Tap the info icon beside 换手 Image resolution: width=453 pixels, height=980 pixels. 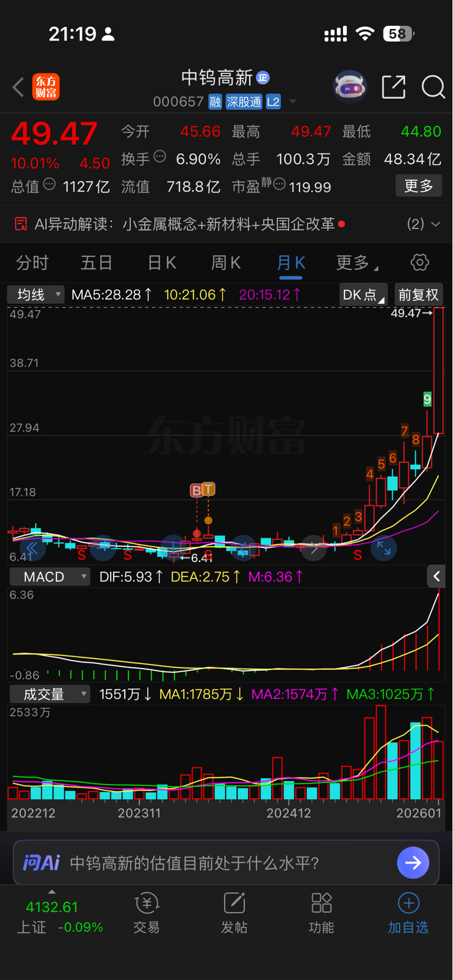(x=160, y=157)
